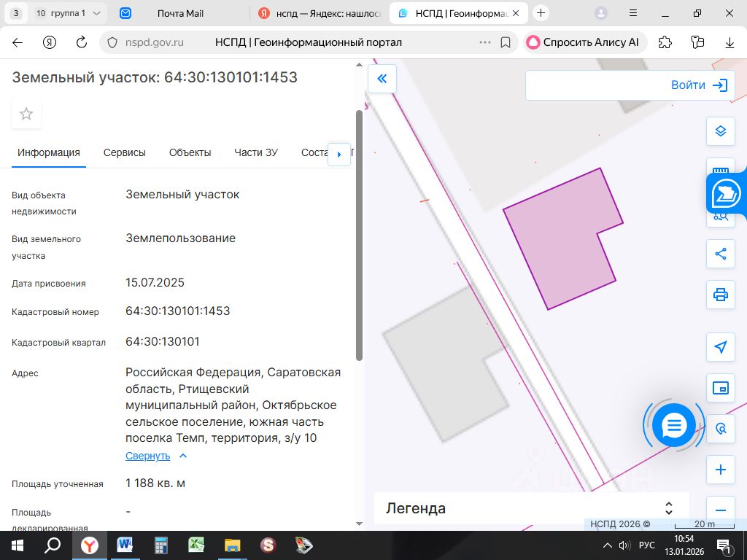Show hidden system tray icons
The image size is (747, 560).
608,545
